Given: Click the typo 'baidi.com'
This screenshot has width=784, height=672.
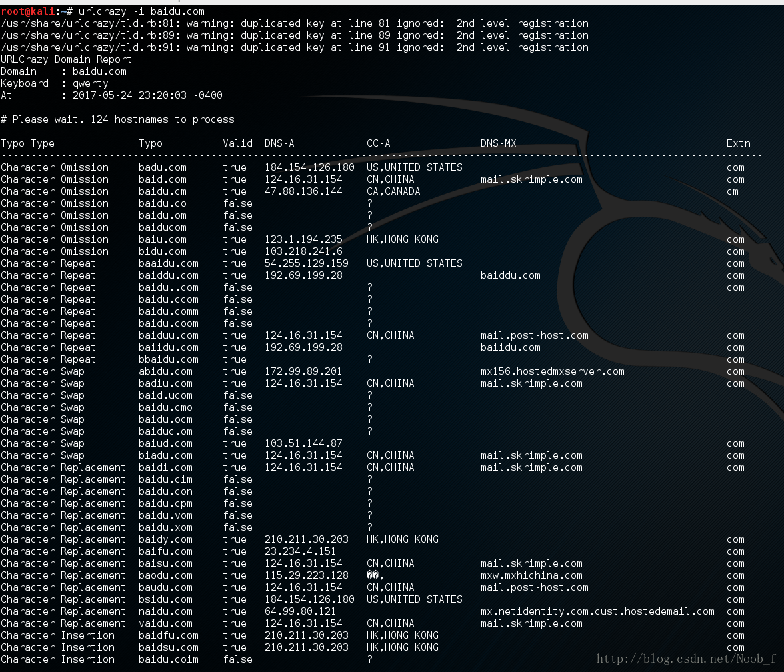Looking at the screenshot, I should click(x=165, y=467).
